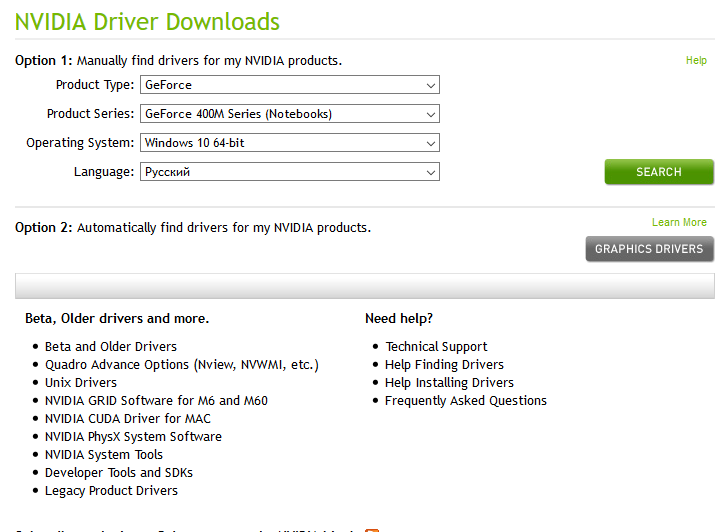This screenshot has height=532, width=724.
Task: Open NVIDIA GRID Software for M6 and M60
Action: (x=156, y=400)
